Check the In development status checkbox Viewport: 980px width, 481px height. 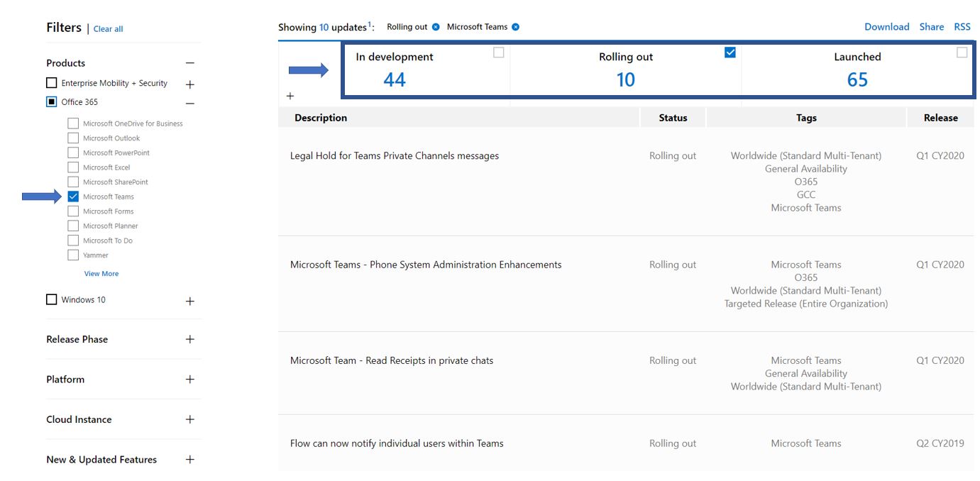[x=498, y=52]
